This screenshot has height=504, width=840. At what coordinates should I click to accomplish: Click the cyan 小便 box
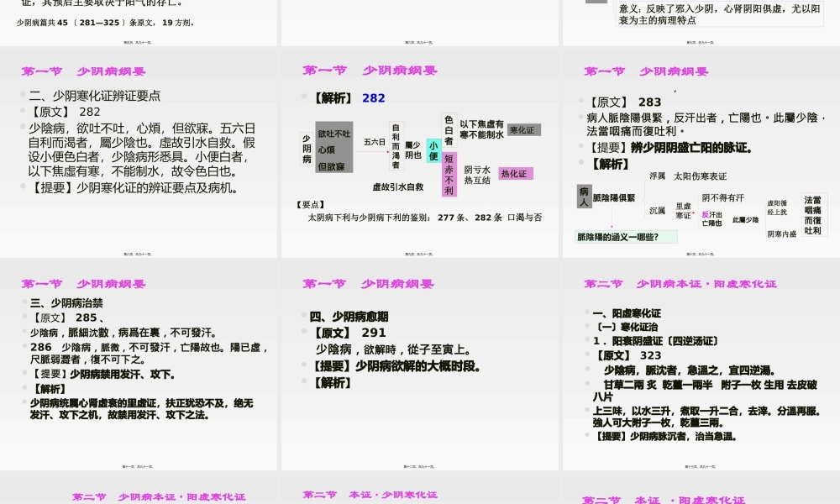[433, 150]
